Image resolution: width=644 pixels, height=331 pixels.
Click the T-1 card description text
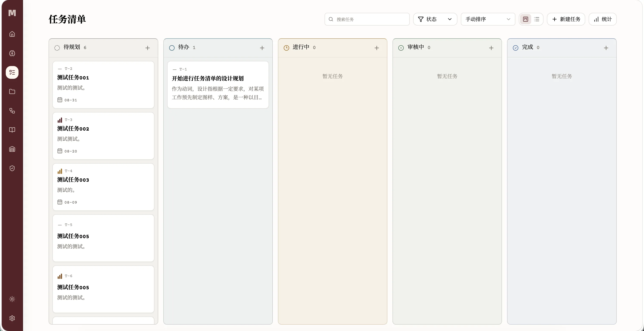pos(218,93)
